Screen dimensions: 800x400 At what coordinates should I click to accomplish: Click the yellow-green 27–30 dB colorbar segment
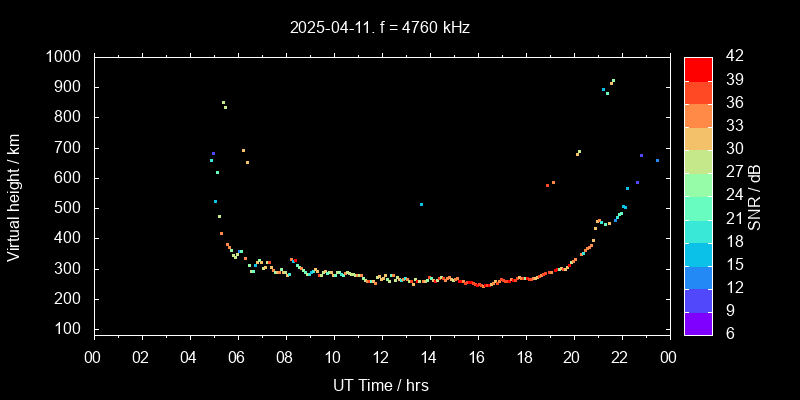(x=698, y=161)
